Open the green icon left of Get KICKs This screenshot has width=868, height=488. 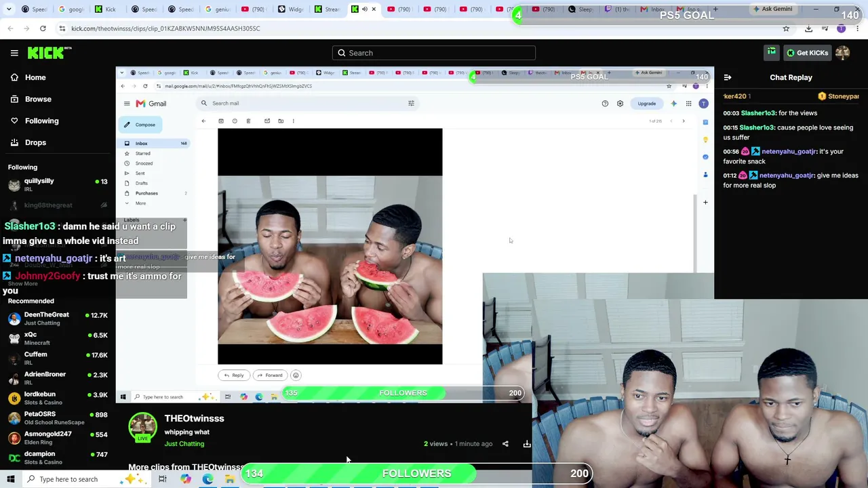click(x=772, y=52)
